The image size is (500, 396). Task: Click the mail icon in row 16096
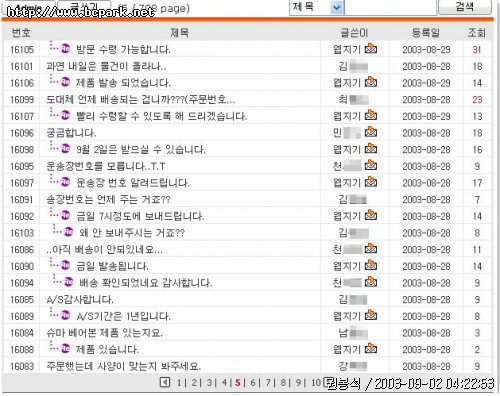[x=371, y=132]
